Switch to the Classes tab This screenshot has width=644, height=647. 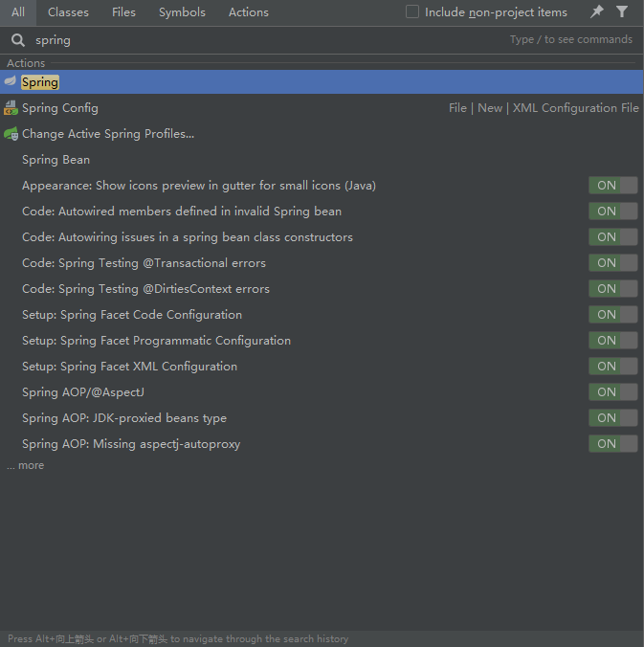[x=68, y=12]
